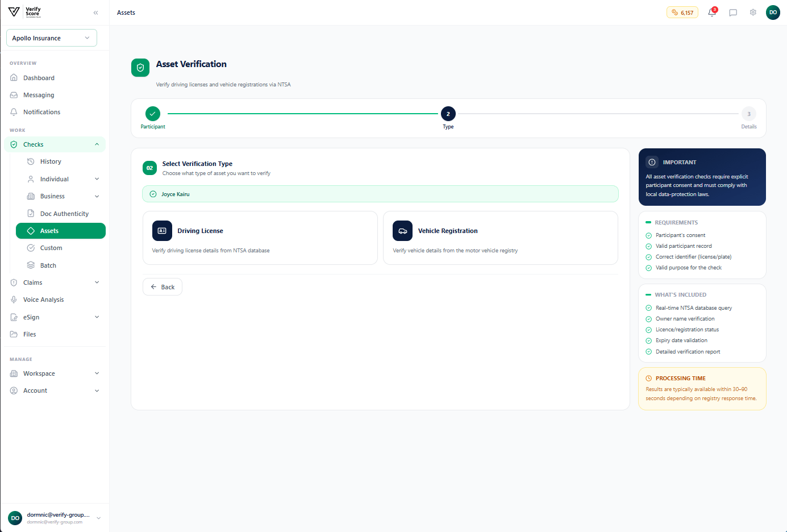Image resolution: width=787 pixels, height=532 pixels.
Task: Click the eSign pen icon
Action: (x=14, y=317)
